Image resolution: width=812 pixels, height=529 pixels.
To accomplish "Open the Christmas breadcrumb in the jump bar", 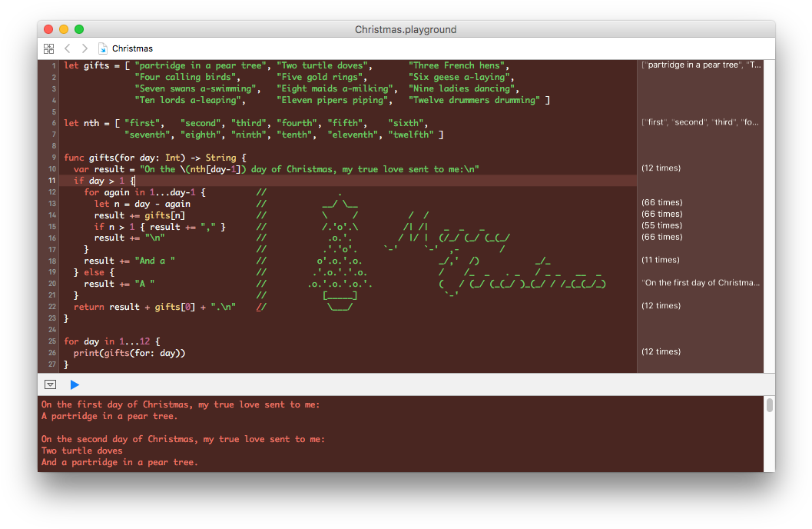I will (132, 48).
